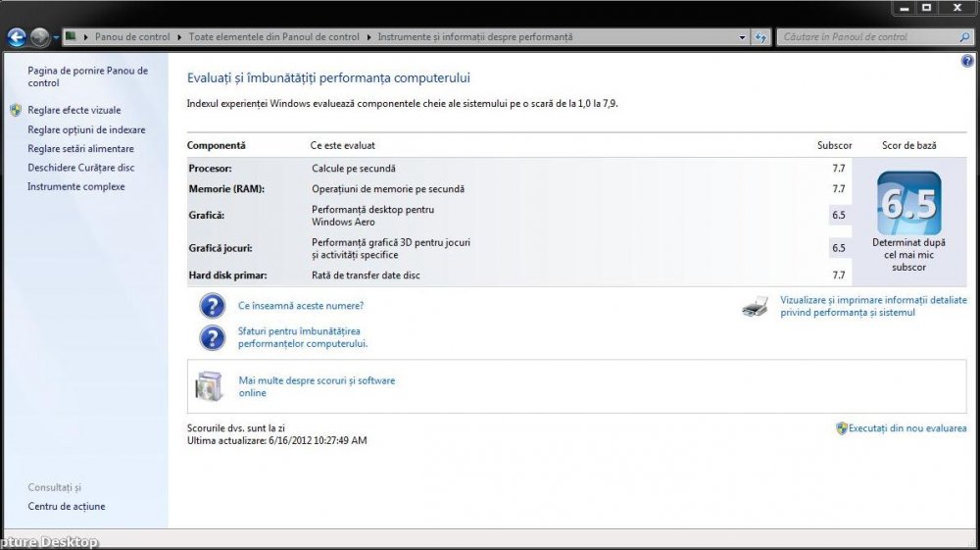Click 'Executați din nou evaluarea'

[x=907, y=428]
